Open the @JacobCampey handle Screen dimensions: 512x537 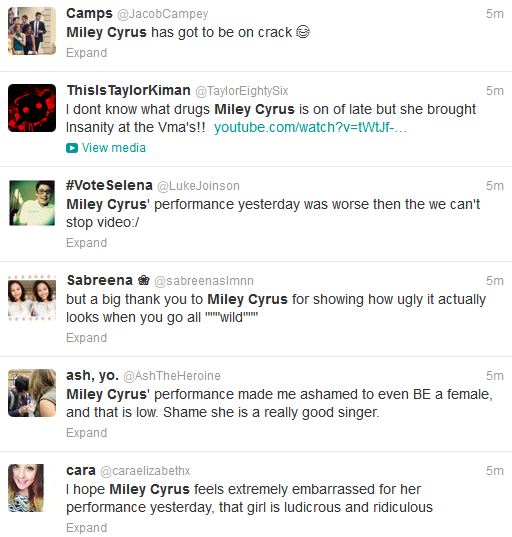pos(163,14)
